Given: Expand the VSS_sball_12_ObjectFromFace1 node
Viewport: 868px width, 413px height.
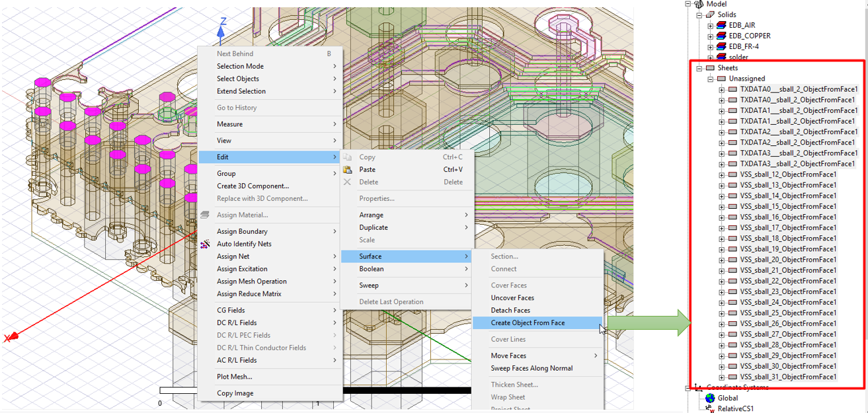Looking at the screenshot, I should 721,174.
